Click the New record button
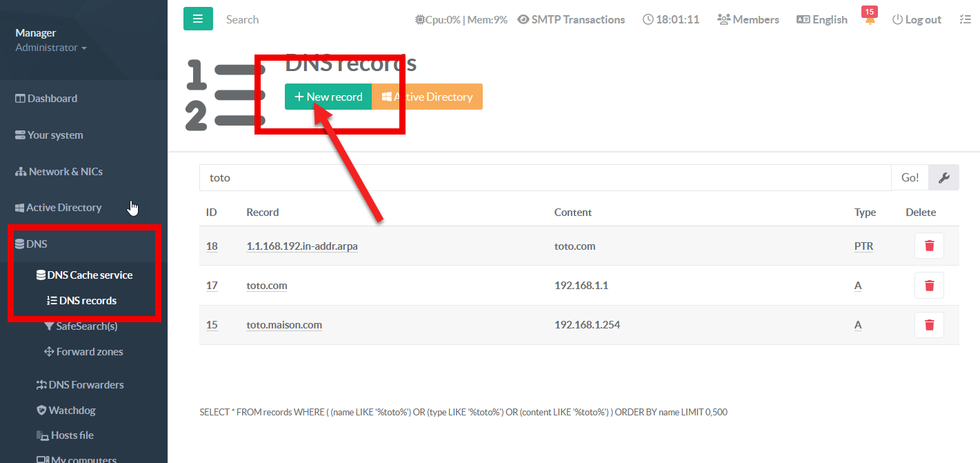The width and height of the screenshot is (980, 463). pyautogui.click(x=328, y=97)
